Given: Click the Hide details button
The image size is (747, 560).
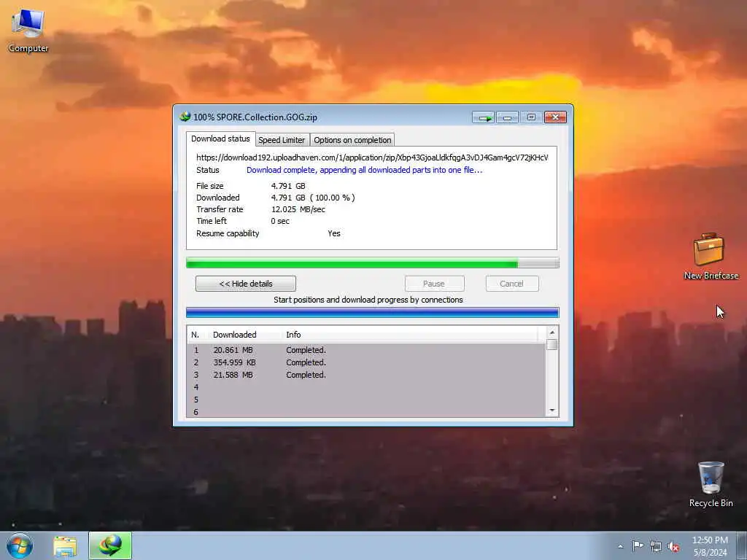Looking at the screenshot, I should pyautogui.click(x=246, y=284).
